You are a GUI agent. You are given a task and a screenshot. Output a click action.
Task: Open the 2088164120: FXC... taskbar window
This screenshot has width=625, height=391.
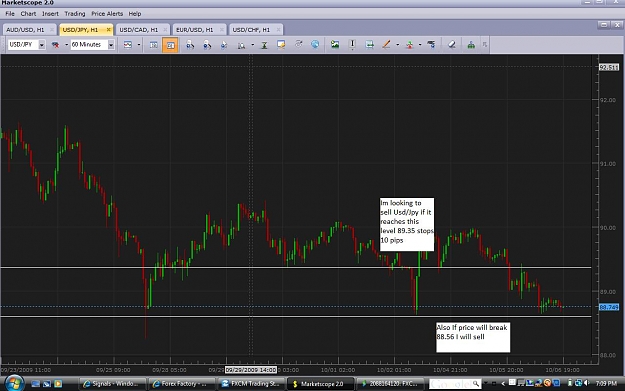pyautogui.click(x=389, y=384)
